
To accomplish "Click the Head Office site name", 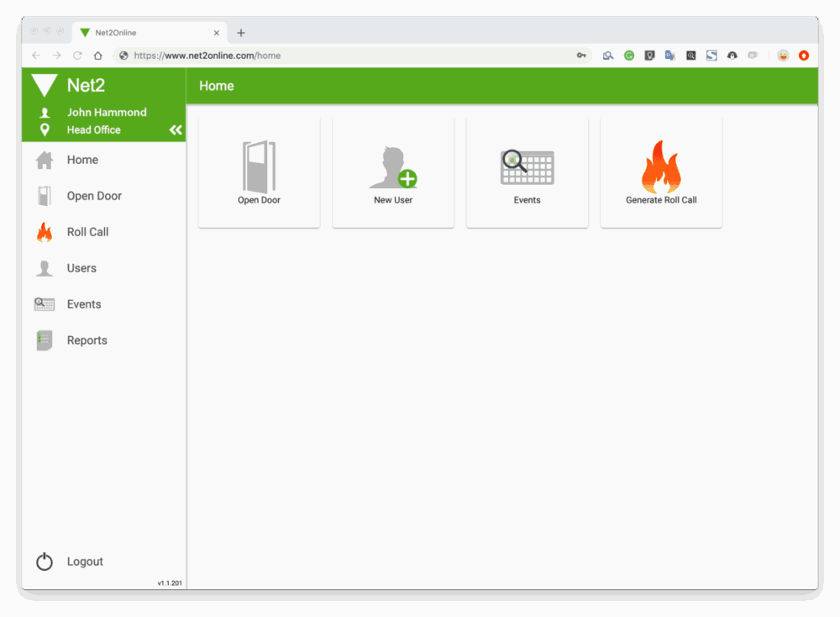I will coord(94,129).
